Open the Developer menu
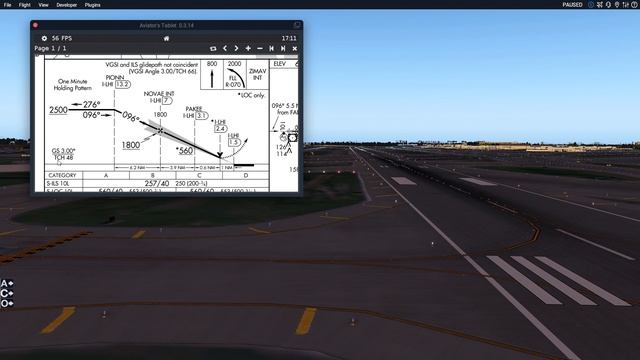This screenshot has width=640, height=360. click(x=67, y=5)
